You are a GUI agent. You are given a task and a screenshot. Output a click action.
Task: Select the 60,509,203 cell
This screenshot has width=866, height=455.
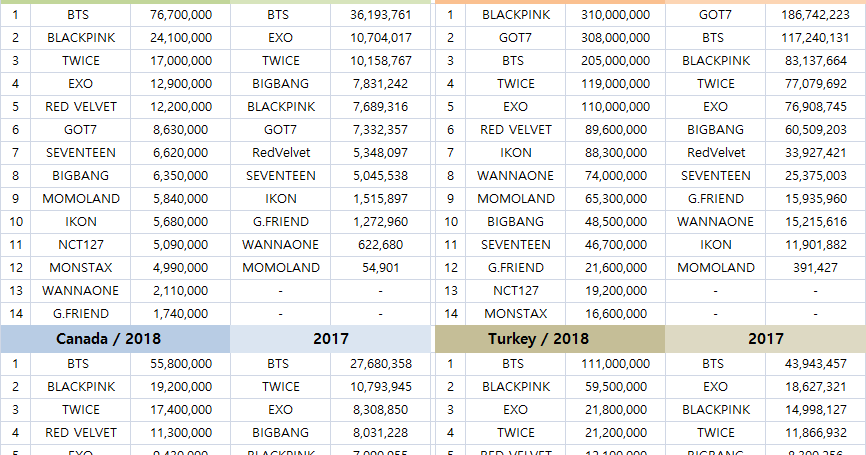(816, 130)
